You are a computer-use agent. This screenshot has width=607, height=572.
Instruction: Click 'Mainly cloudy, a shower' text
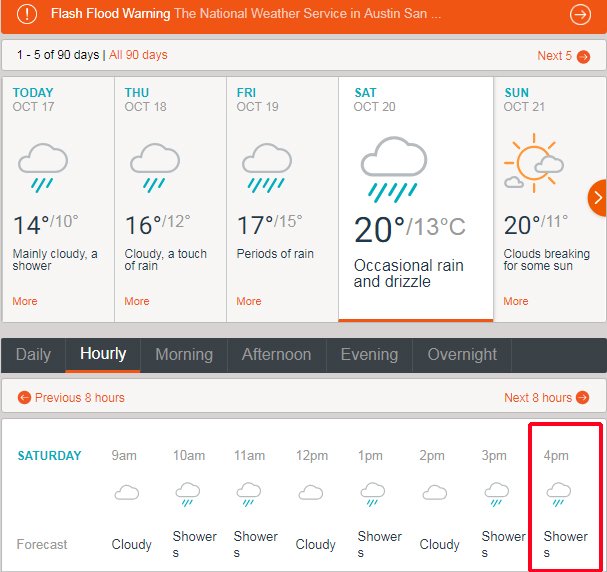pos(55,260)
